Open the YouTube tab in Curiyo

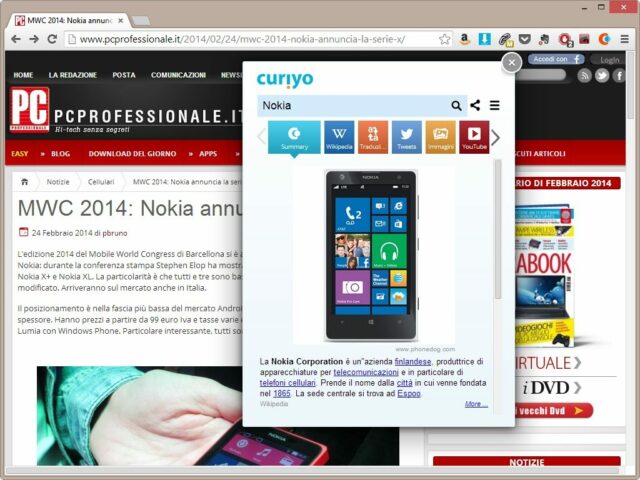(474, 137)
